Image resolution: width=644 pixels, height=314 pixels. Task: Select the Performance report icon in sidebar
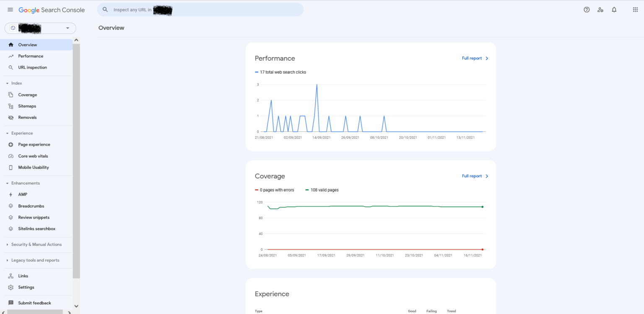coord(10,56)
